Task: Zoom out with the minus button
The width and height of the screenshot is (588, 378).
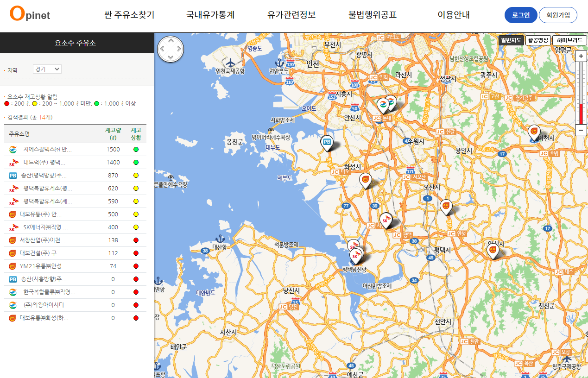Action: 581,130
